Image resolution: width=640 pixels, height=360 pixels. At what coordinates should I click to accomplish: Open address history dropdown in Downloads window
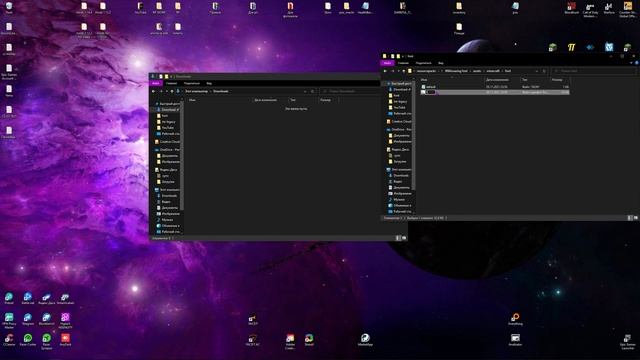pyautogui.click(x=305, y=91)
